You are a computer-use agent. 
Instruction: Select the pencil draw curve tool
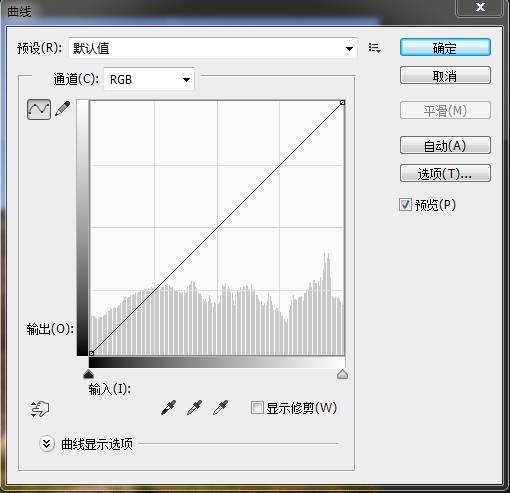(x=63, y=109)
